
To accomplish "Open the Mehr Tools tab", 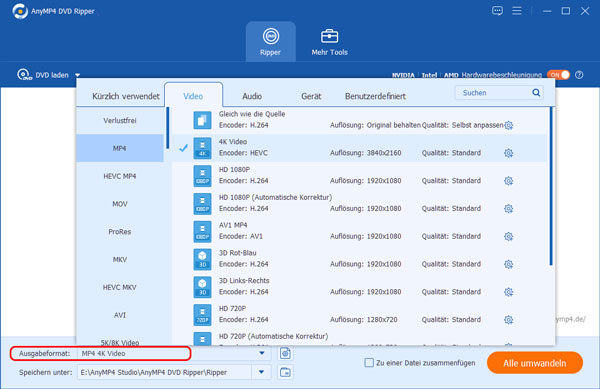I will (329, 42).
